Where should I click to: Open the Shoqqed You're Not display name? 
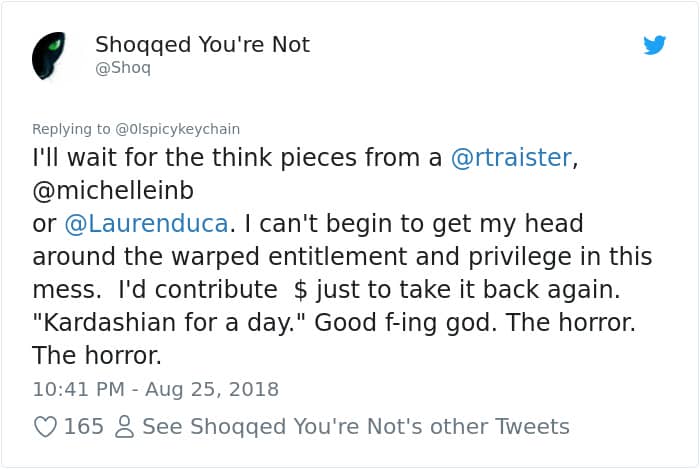202,45
